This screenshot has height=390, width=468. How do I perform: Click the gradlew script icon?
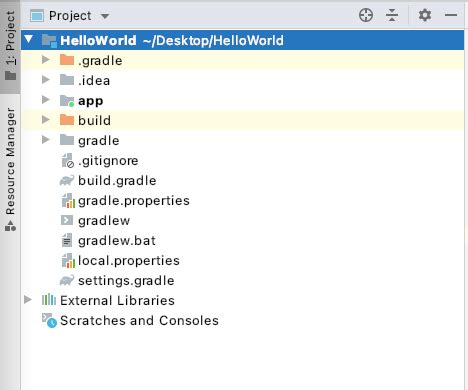click(x=67, y=220)
